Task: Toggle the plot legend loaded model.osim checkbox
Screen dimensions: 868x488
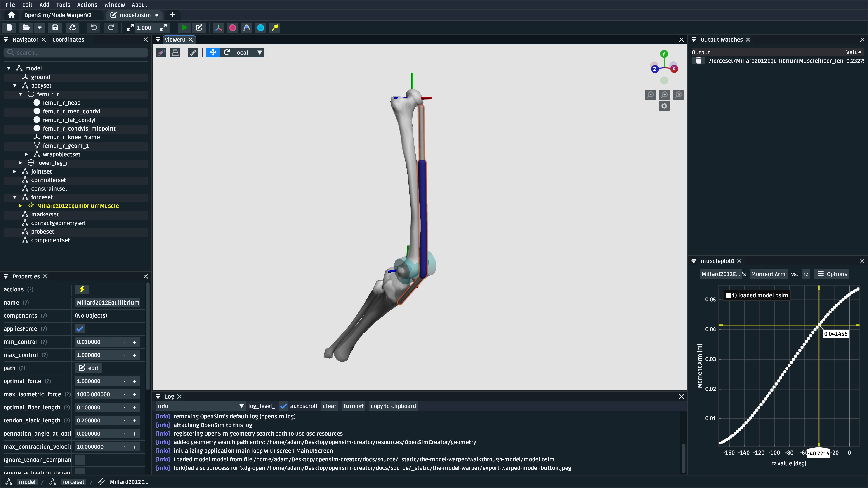Action: coord(728,295)
